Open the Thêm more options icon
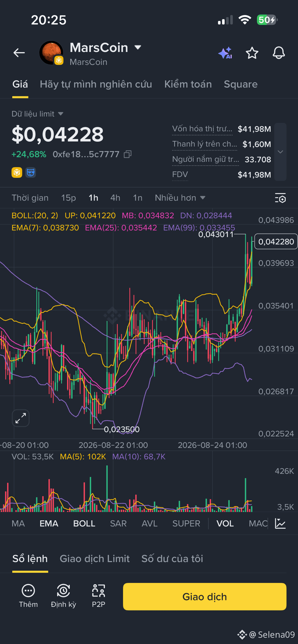 (x=28, y=596)
